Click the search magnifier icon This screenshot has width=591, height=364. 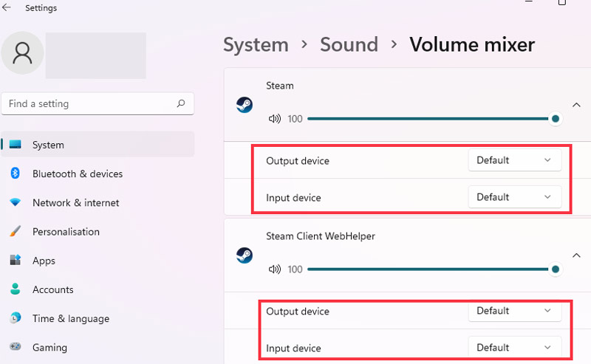[x=181, y=103]
